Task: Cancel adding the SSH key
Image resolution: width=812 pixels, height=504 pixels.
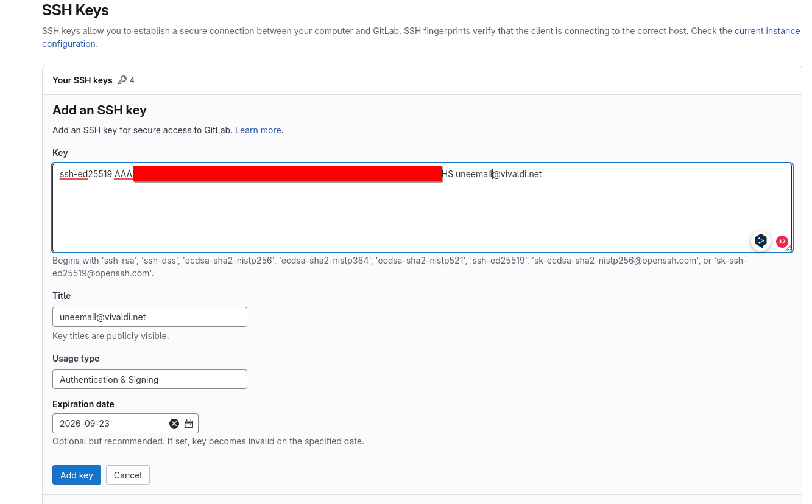Action: (127, 475)
